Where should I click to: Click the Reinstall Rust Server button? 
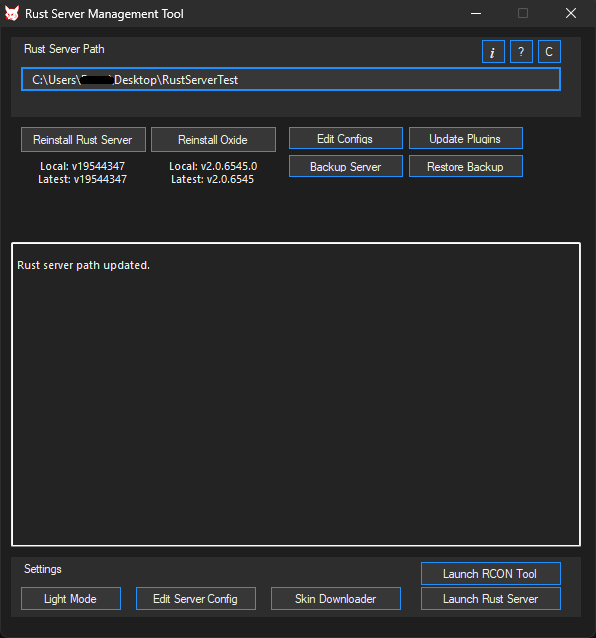click(83, 140)
